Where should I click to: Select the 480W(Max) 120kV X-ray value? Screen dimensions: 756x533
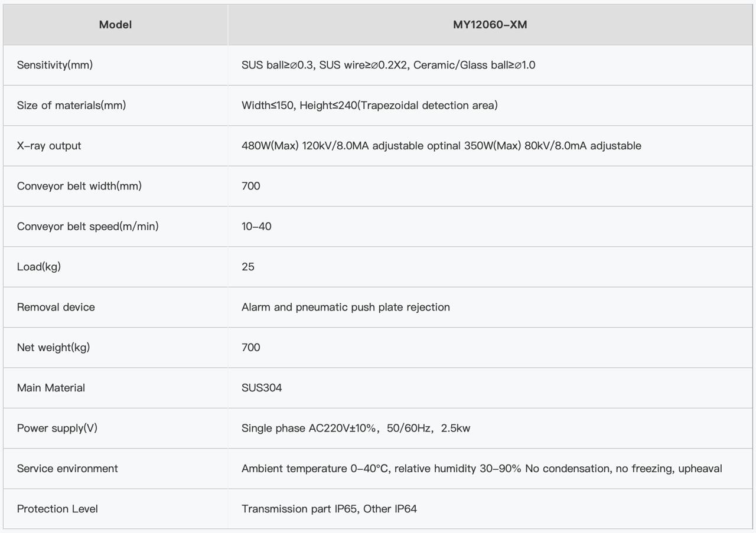pyautogui.click(x=441, y=146)
